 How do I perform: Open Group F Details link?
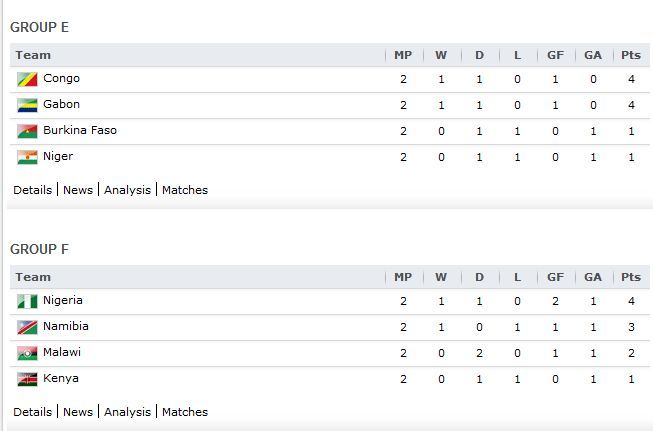(32, 412)
